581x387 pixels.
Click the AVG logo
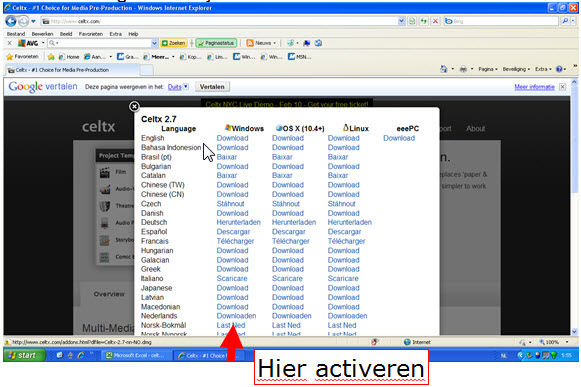point(29,43)
